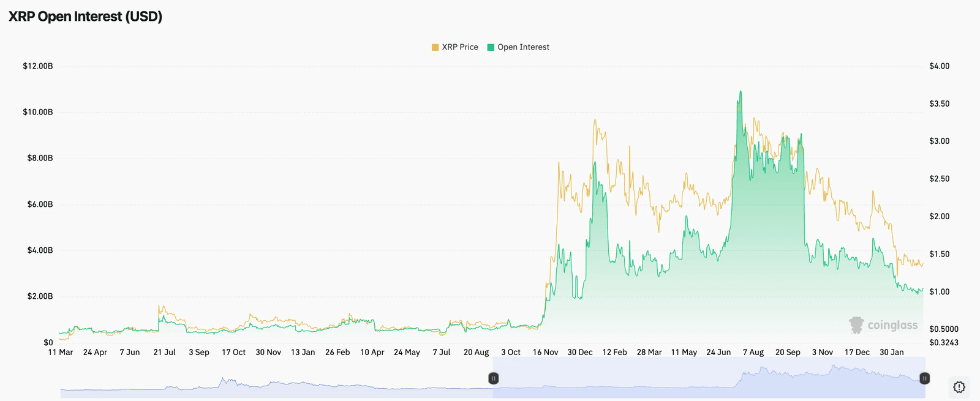
Task: Click the 11 Mar date label
Action: pos(61,352)
